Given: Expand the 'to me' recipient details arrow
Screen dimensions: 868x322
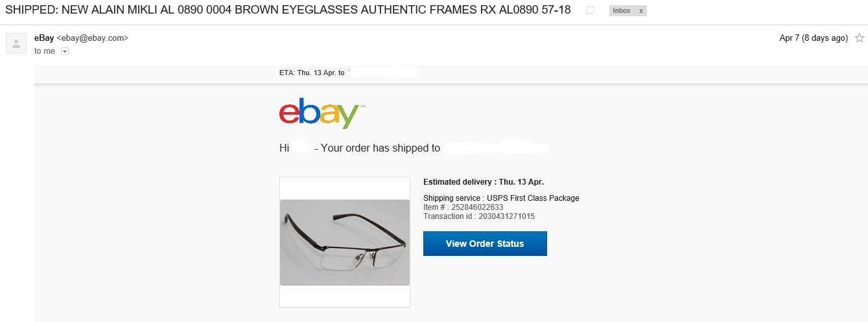Looking at the screenshot, I should (x=64, y=51).
